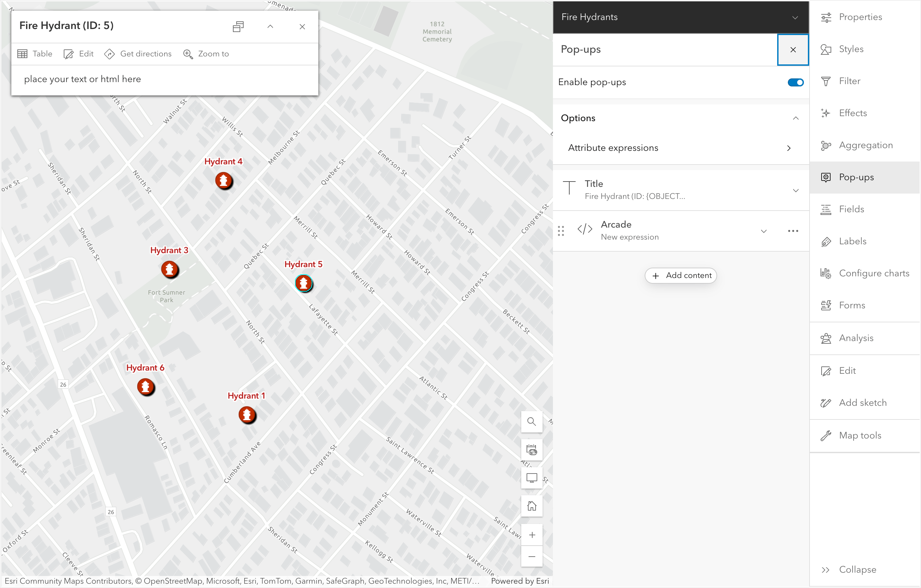Viewport: 921px width, 588px height.
Task: Open Map tools in the sidebar
Action: (860, 435)
